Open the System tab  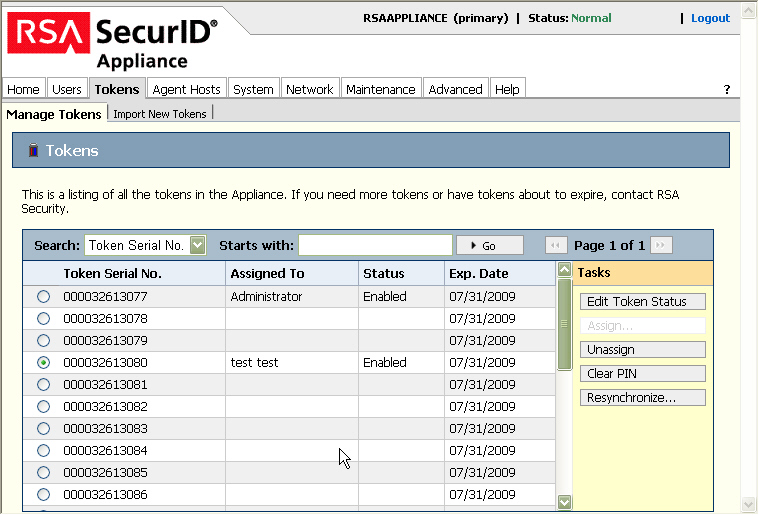point(253,89)
